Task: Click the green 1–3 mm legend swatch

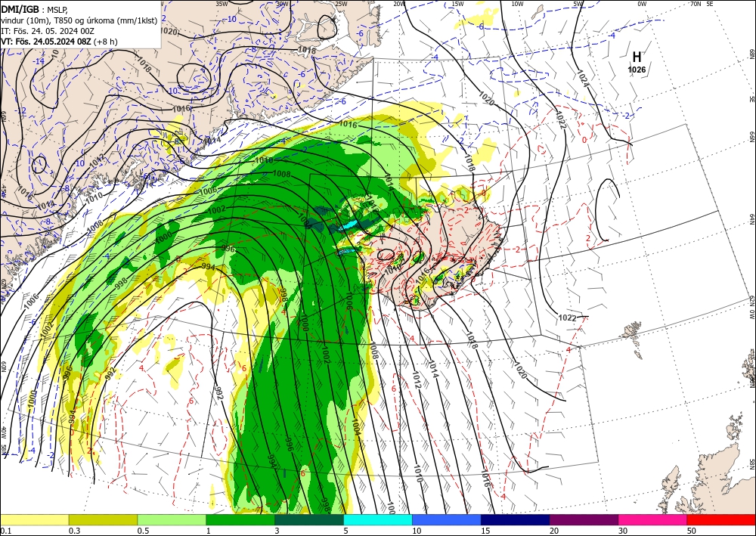Action: (x=240, y=519)
